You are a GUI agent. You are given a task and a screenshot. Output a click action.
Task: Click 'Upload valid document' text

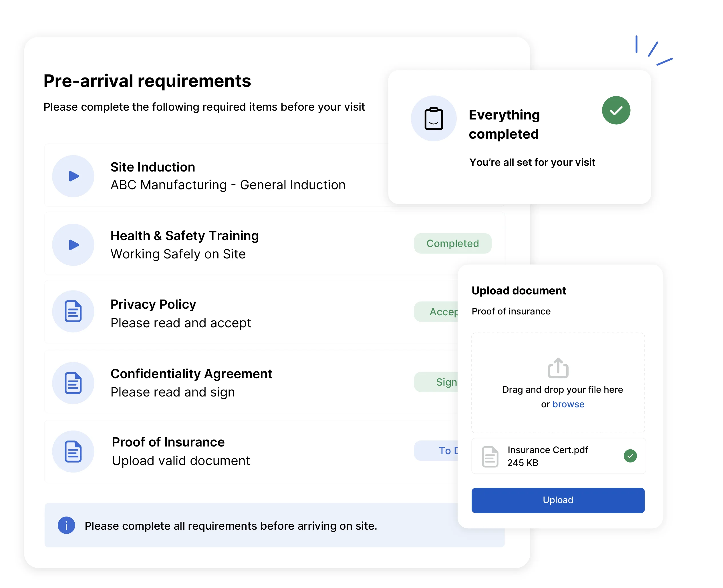(181, 461)
